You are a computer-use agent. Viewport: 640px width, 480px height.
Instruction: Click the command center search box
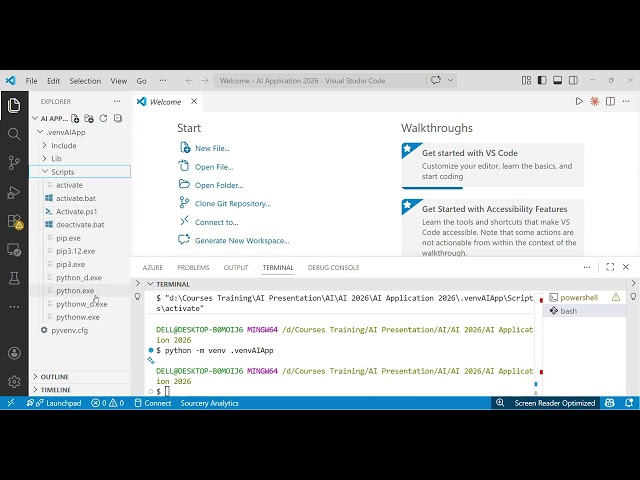click(x=320, y=80)
